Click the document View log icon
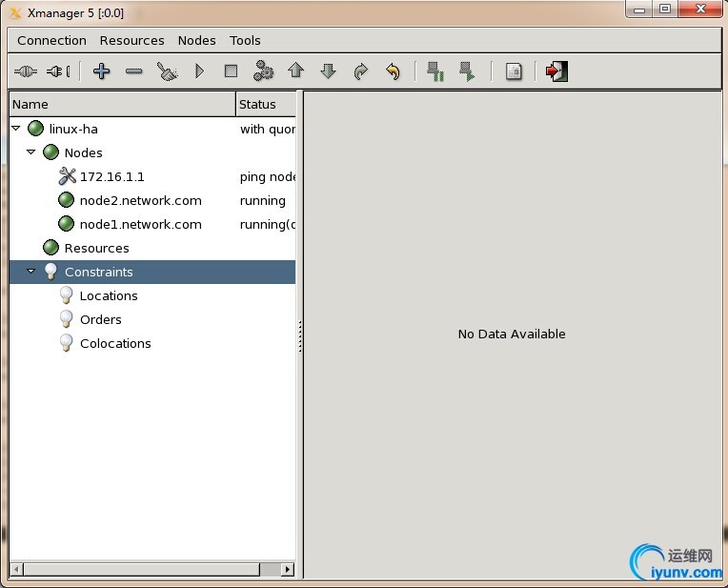This screenshot has width=728, height=588. pos(514,71)
